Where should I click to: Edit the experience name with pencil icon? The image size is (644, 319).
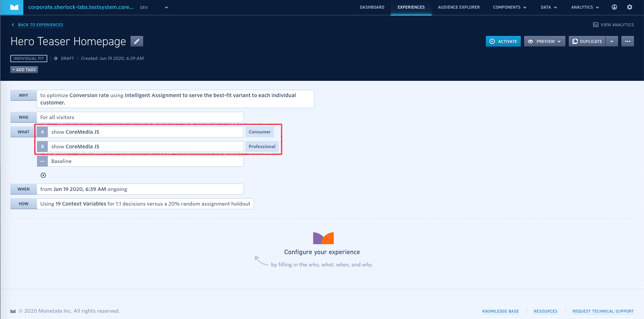[137, 41]
